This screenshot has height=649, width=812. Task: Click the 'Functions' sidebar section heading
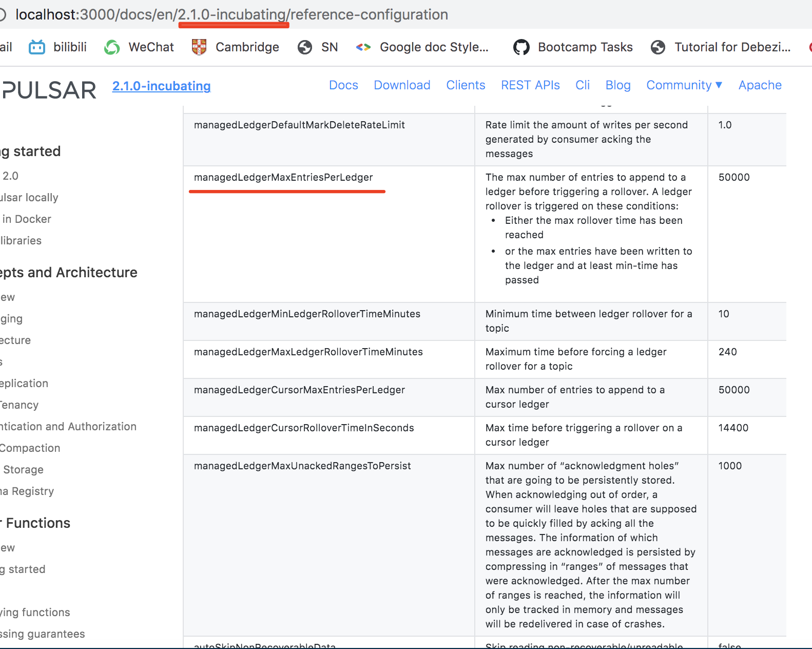[x=38, y=523]
